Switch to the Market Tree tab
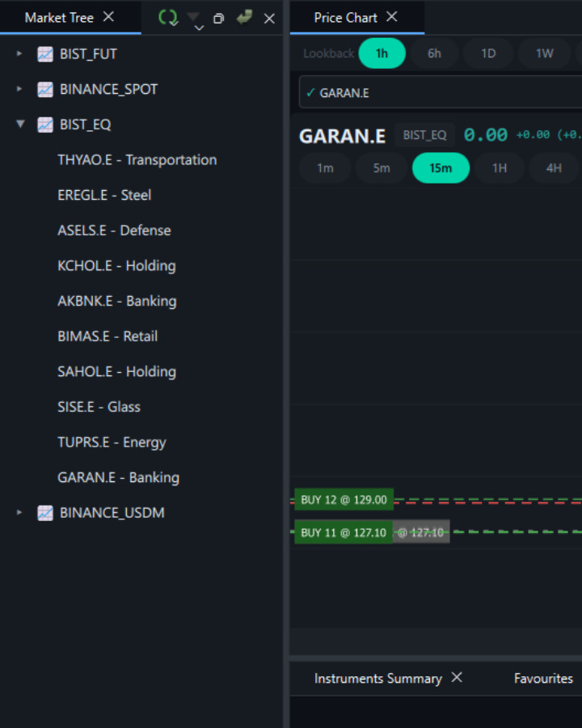 point(59,18)
